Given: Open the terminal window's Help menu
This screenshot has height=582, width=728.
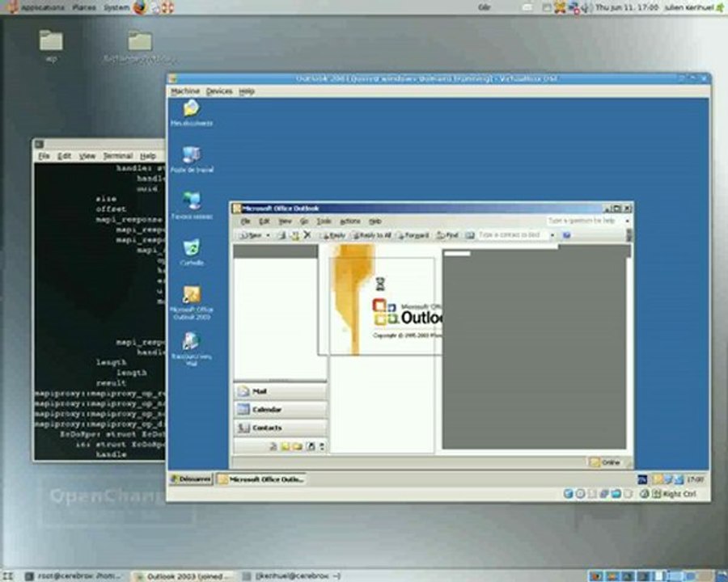Looking at the screenshot, I should pos(148,156).
